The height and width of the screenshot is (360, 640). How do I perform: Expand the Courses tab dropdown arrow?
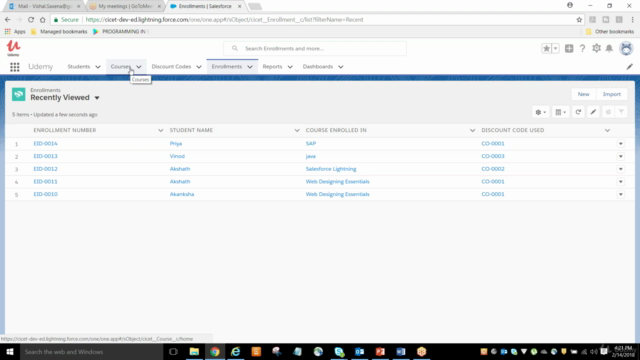click(x=139, y=67)
